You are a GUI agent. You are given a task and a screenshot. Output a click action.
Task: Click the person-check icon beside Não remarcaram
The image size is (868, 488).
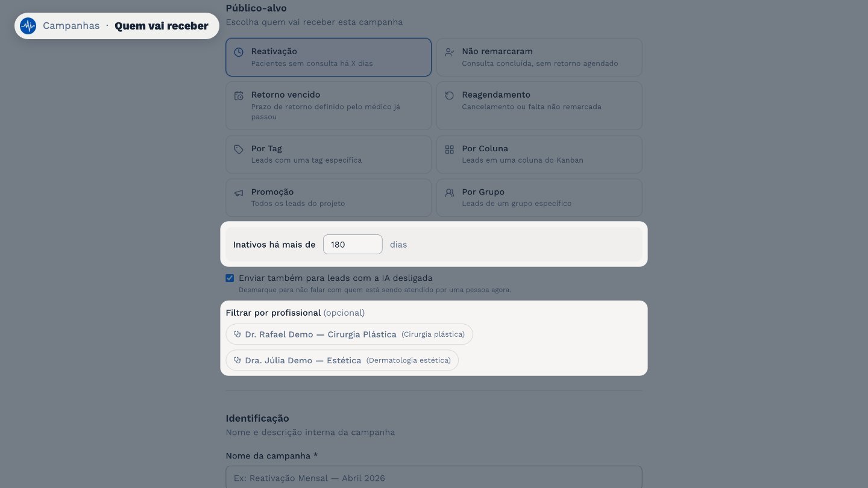click(x=450, y=52)
